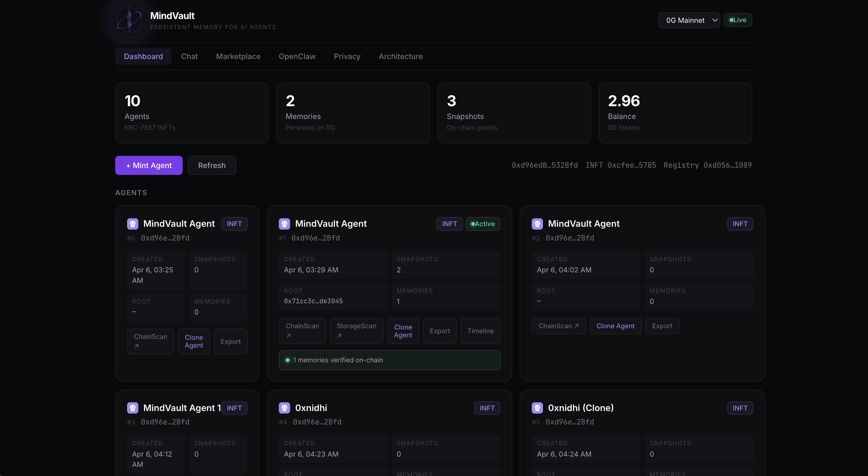Open Timeline for agent #1
The height and width of the screenshot is (476, 868).
click(480, 331)
